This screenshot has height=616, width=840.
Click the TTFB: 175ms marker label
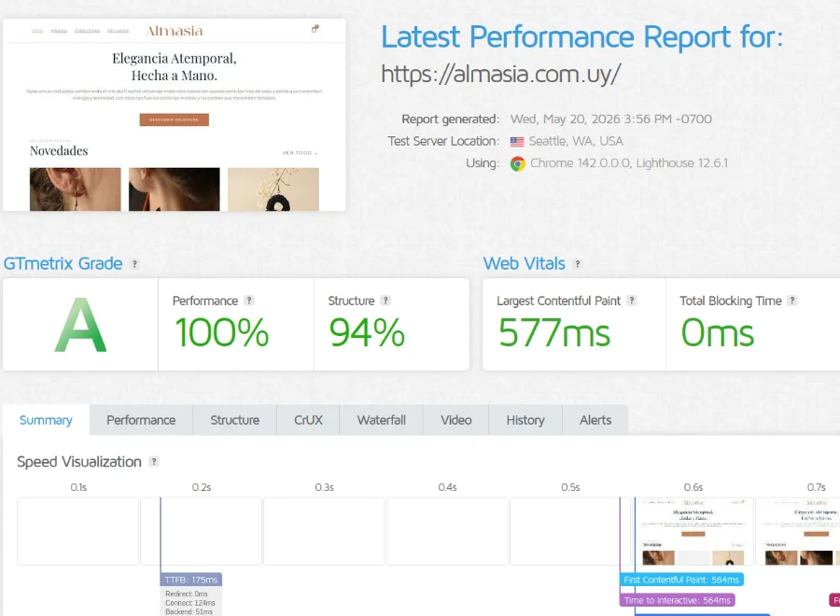[190, 580]
